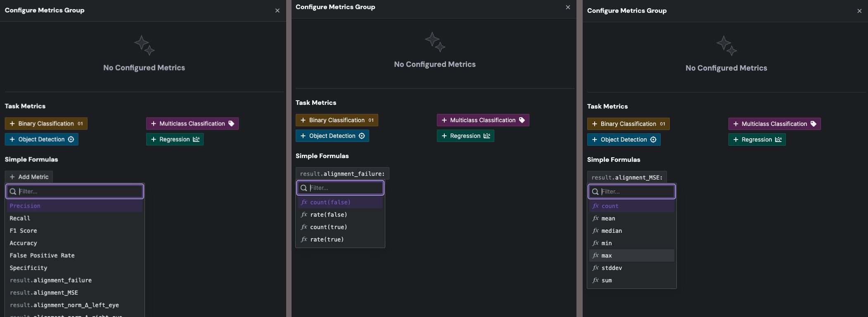Choose count(true) formula

[x=340, y=227]
